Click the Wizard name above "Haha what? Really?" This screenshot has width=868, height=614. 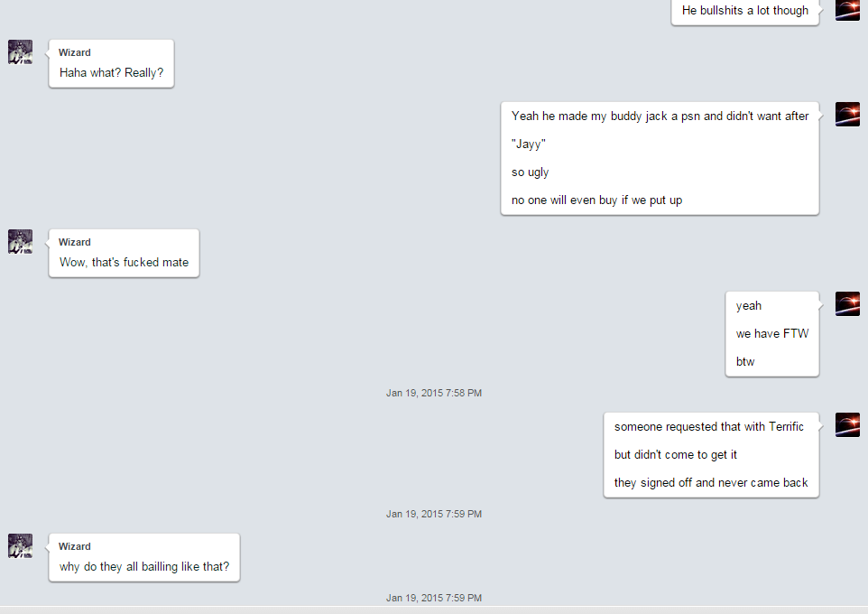coord(75,52)
